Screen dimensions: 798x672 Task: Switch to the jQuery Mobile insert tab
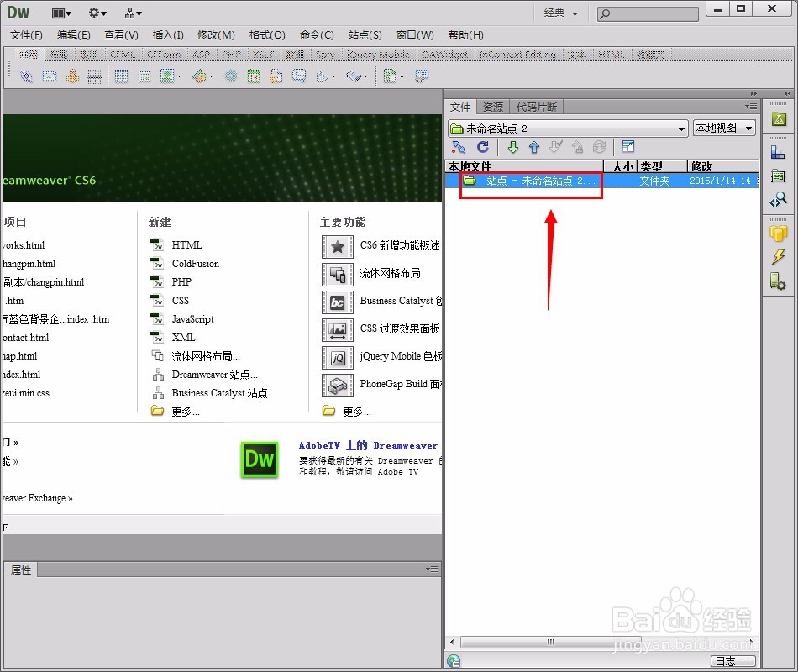click(378, 55)
